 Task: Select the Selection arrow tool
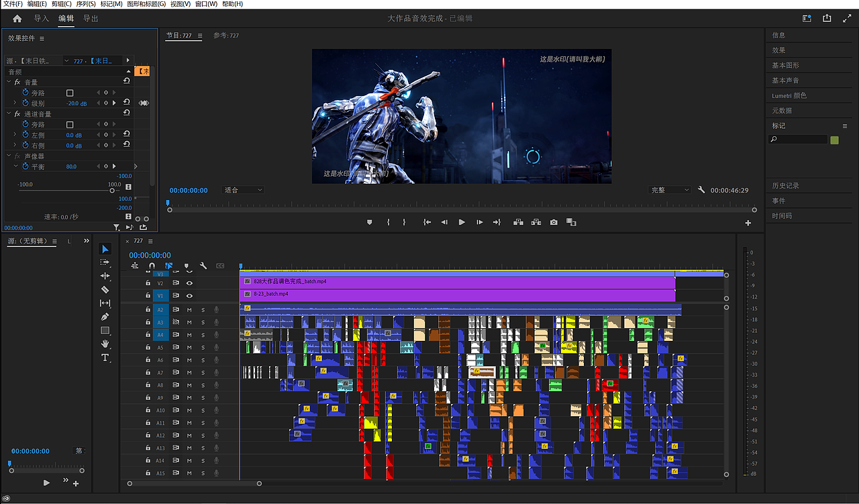tap(105, 249)
